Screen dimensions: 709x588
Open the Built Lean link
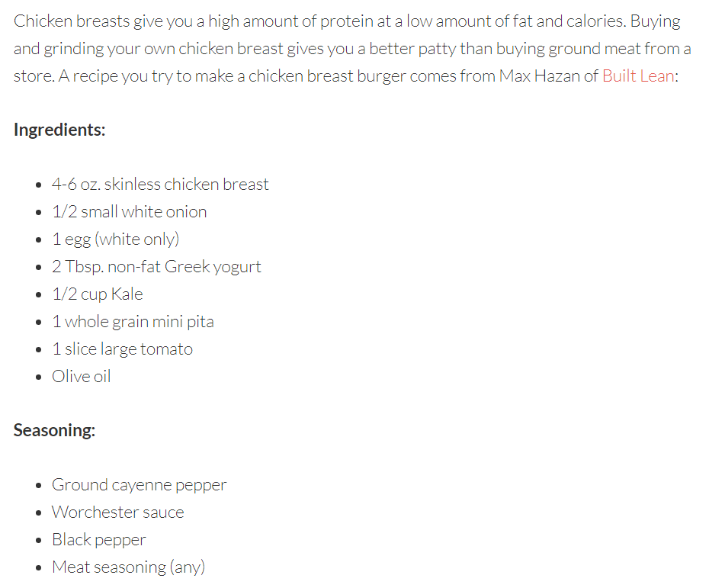click(x=638, y=76)
